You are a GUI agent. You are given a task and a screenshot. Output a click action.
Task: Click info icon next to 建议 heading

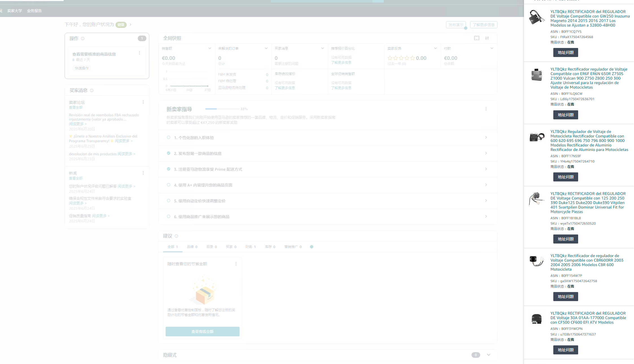(x=176, y=236)
